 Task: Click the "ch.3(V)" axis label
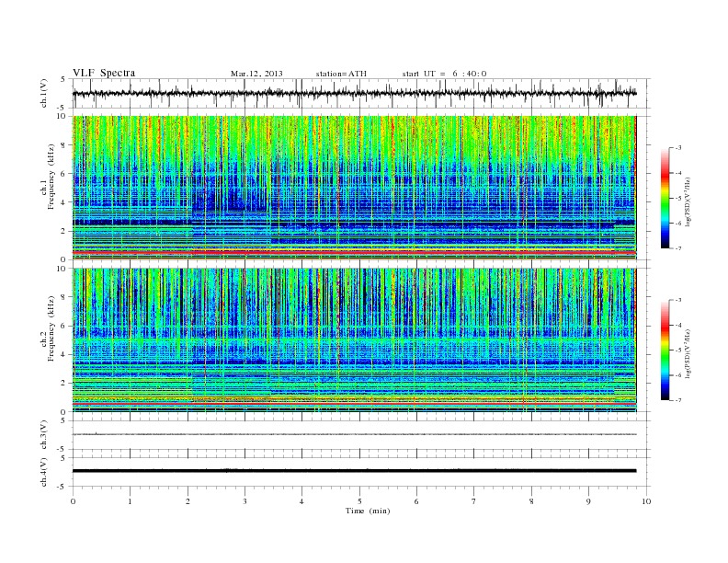coord(44,435)
